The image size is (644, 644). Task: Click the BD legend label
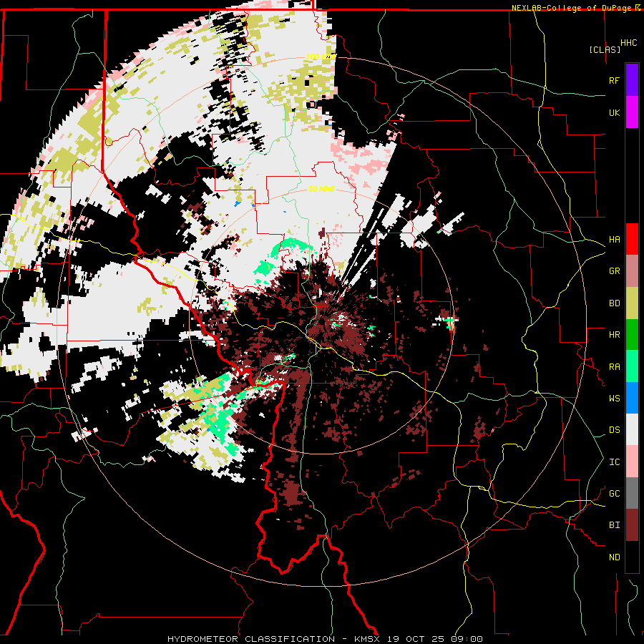click(x=614, y=303)
